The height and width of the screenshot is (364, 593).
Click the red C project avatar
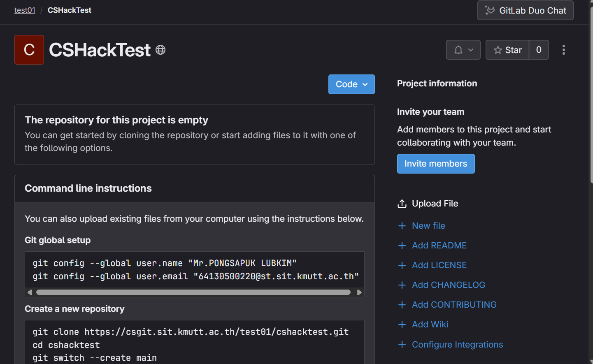pos(29,50)
